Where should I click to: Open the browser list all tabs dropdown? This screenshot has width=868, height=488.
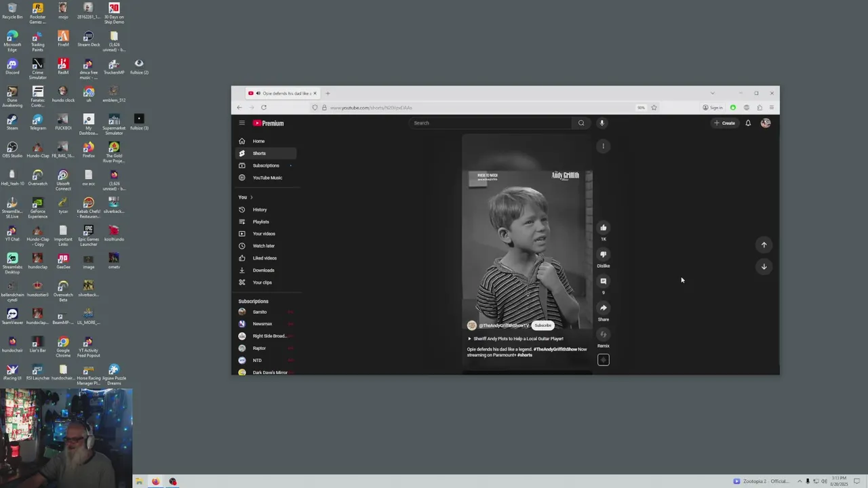click(712, 94)
